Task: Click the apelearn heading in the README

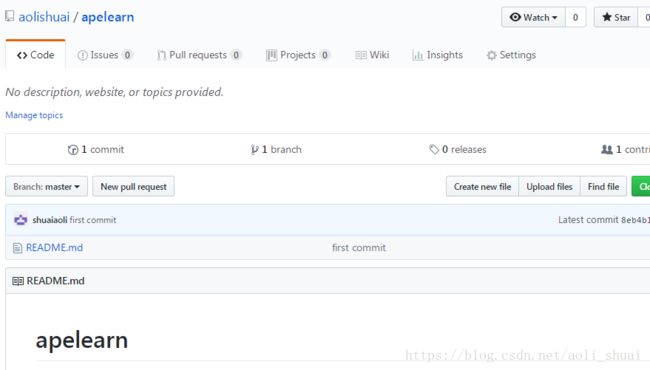Action: click(82, 341)
